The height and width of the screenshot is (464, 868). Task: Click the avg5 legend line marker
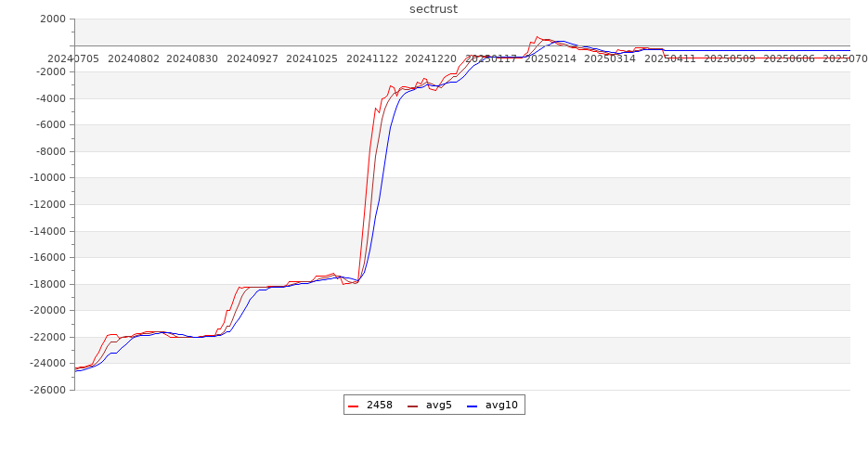point(413,406)
